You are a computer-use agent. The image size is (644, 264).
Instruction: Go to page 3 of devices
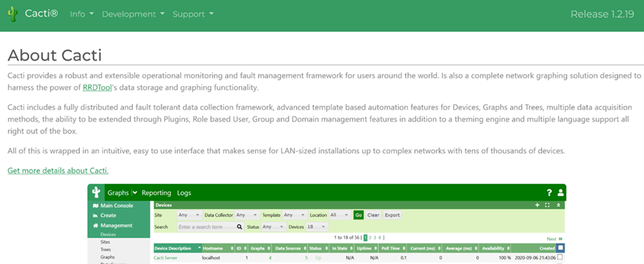375,238
